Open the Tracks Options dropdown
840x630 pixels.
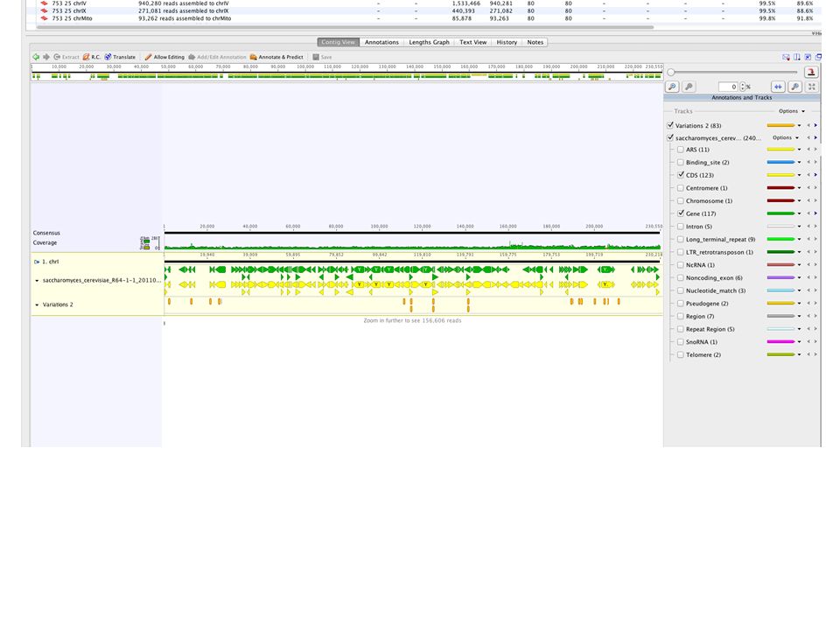pos(792,111)
